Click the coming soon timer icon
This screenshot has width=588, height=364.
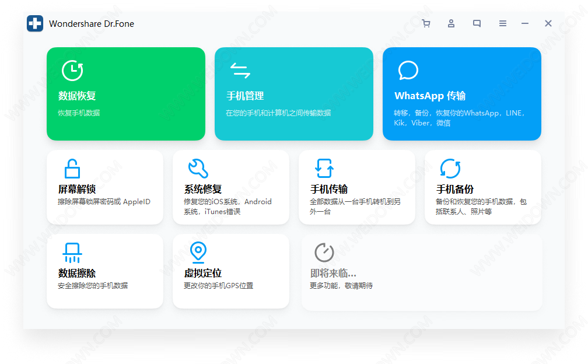pyautogui.click(x=324, y=253)
